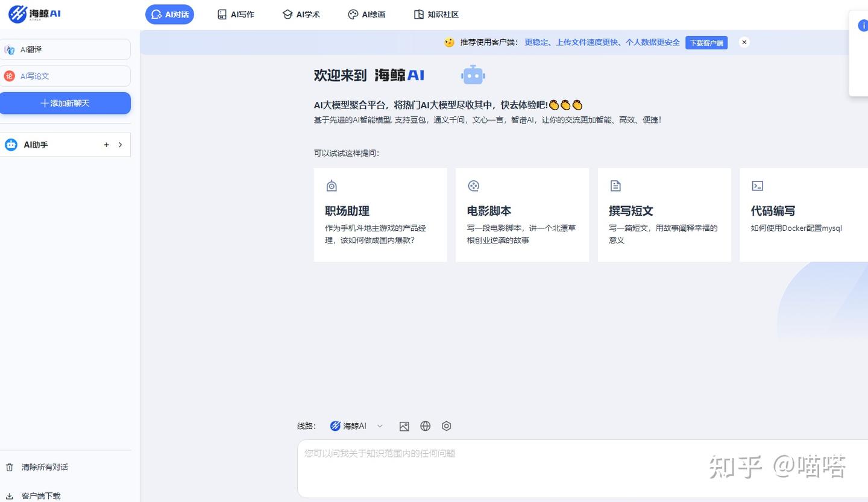Click the 海鲸AI logo in line selector

coord(336,426)
